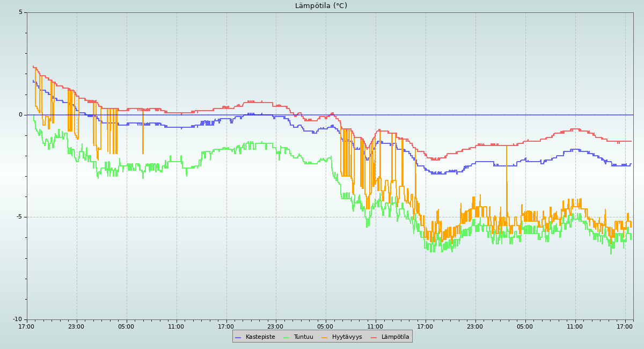The height and width of the screenshot is (349, 644).
Task: Click the Lämpötila legend label
Action: pos(395,337)
